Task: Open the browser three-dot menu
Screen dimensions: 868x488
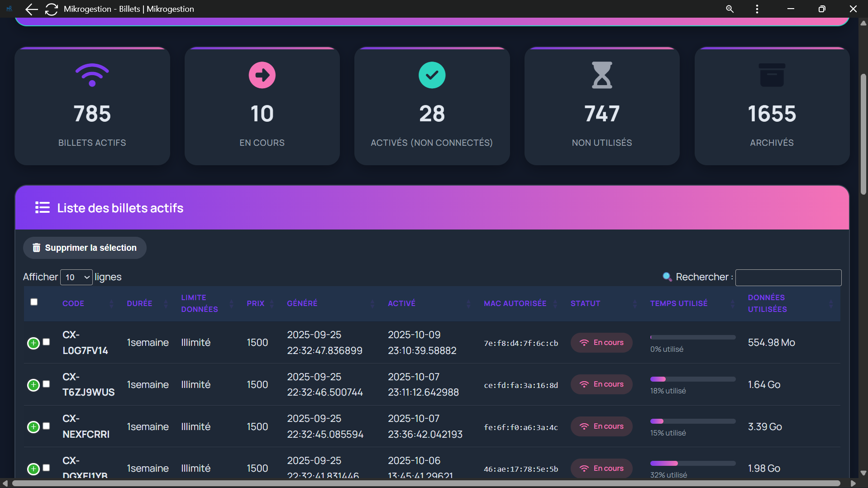Action: tap(756, 9)
